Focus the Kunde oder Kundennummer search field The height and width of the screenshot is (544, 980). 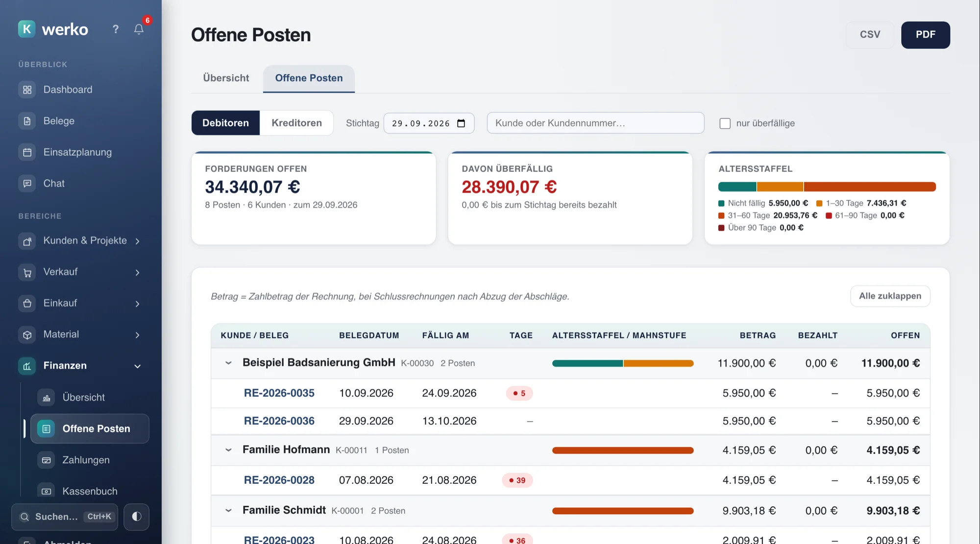(x=595, y=123)
